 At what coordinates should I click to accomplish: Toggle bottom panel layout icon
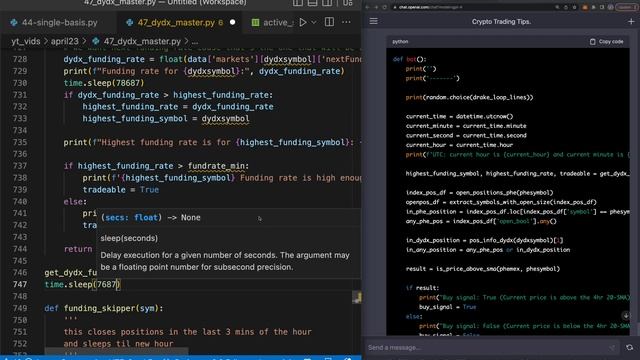tap(313, 2)
